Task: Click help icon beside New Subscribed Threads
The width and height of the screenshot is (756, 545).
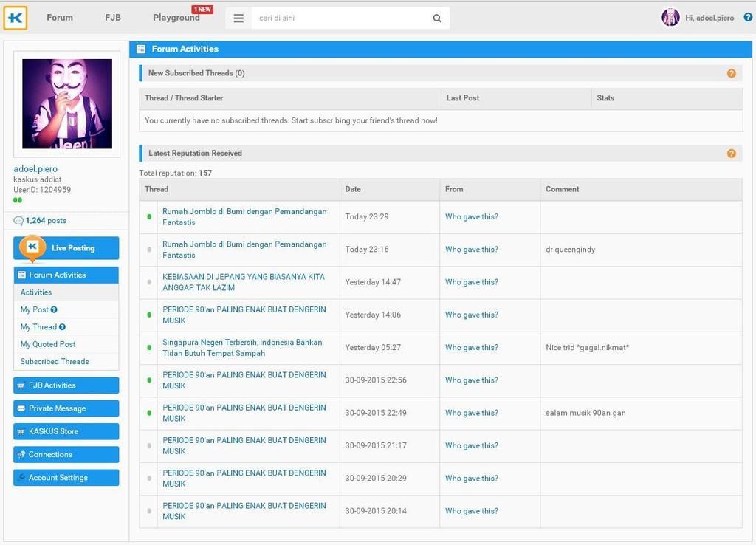Action: tap(731, 73)
